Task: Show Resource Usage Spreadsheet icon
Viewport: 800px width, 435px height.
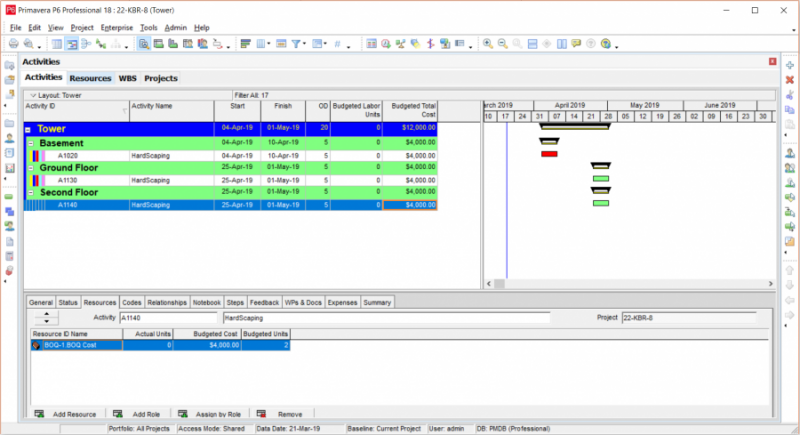Action: pyautogui.click(x=188, y=44)
